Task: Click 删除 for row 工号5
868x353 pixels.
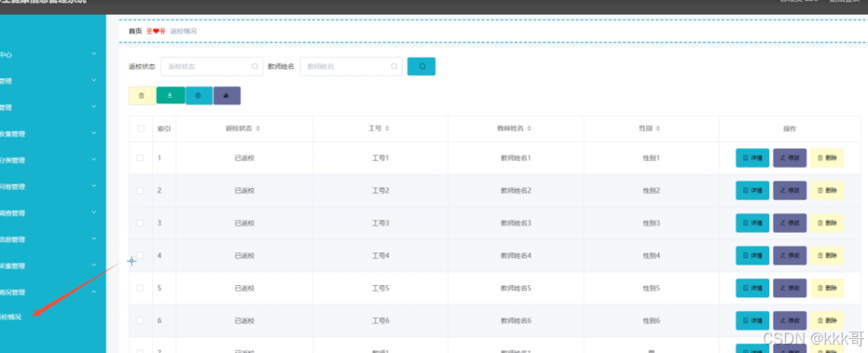Action: coord(827,288)
